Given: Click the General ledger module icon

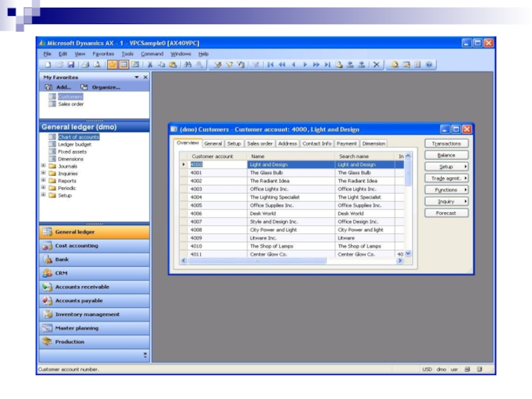Looking at the screenshot, I should pos(47,232).
